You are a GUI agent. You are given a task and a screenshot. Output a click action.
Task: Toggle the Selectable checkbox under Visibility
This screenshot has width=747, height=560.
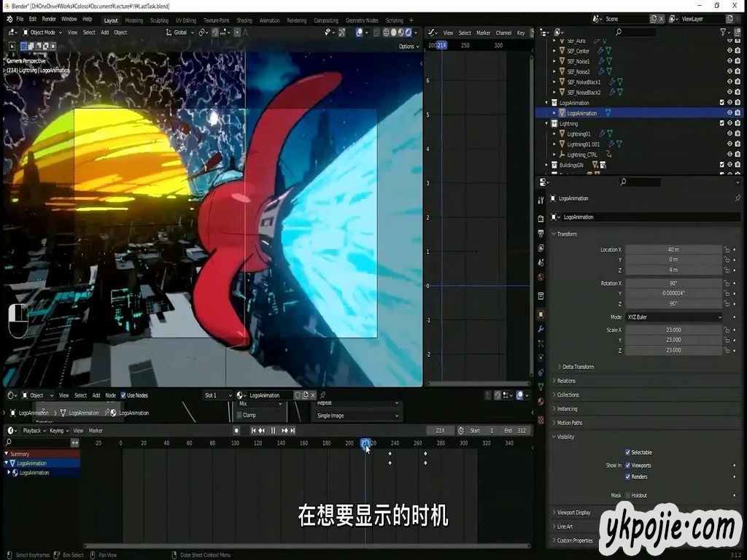(627, 452)
